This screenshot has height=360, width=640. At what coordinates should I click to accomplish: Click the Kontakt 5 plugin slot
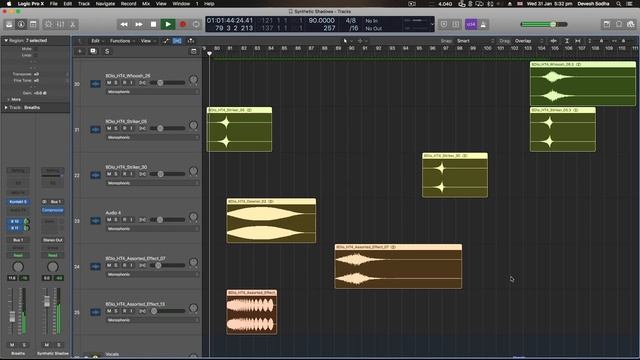[x=18, y=202]
